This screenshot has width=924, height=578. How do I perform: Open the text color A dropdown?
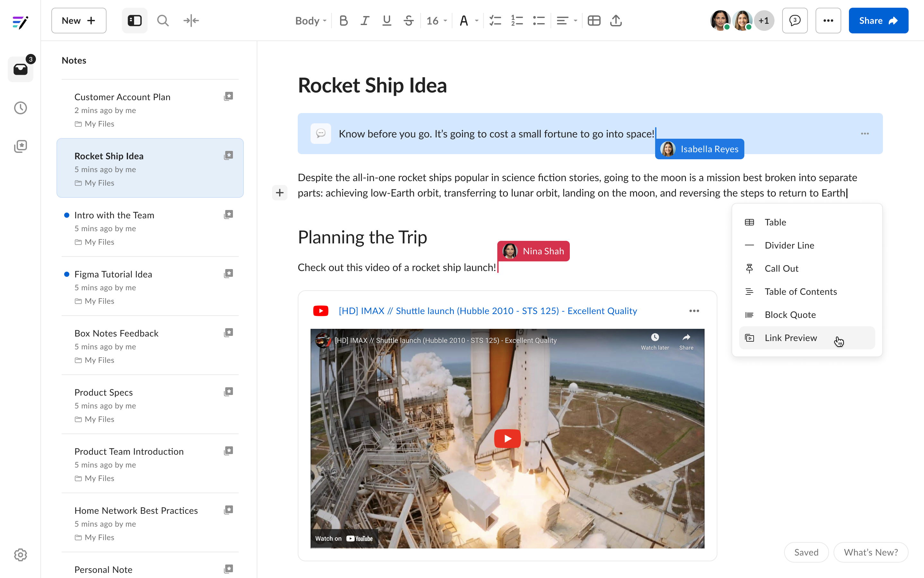tap(468, 21)
